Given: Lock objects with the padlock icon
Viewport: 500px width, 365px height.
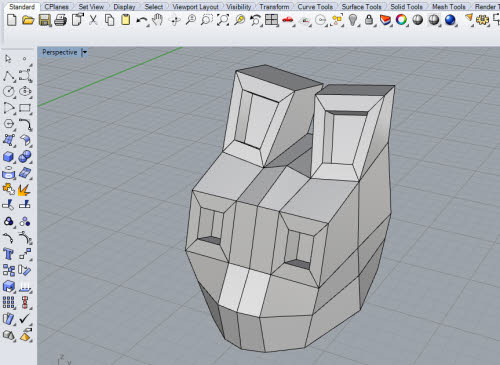Looking at the screenshot, I should click(369, 20).
